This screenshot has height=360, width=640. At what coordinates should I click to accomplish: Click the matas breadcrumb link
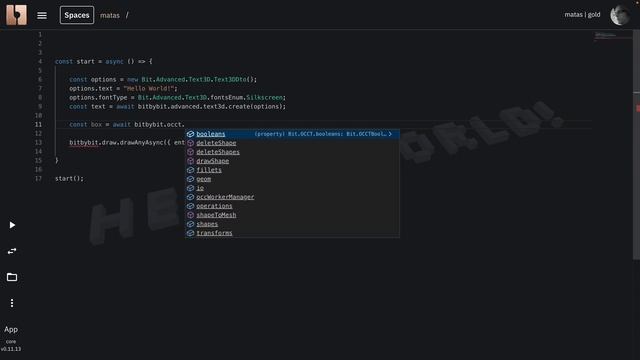pyautogui.click(x=110, y=16)
